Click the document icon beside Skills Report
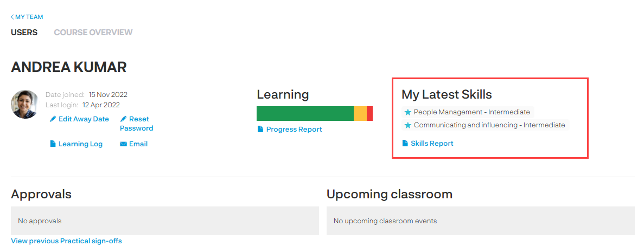 click(x=405, y=144)
